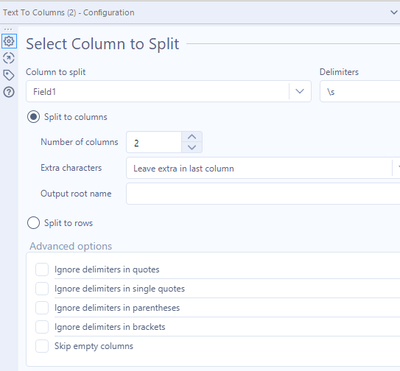The height and width of the screenshot is (371, 400).
Task: Select the Split to columns radio button
Action: pyautogui.click(x=33, y=117)
